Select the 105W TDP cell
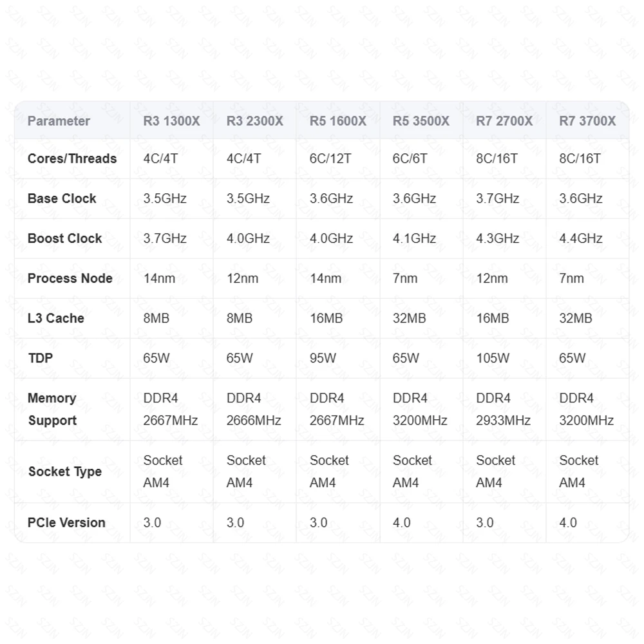The image size is (644, 644). coord(493,358)
